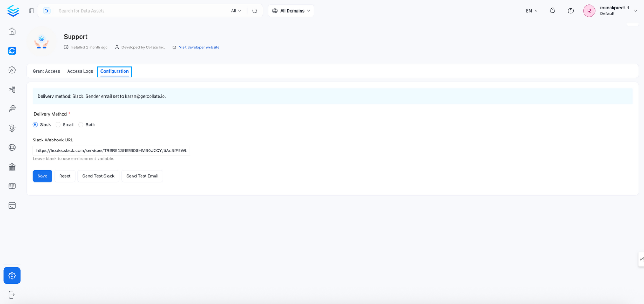Open the observability key-search sidebar icon
Image resolution: width=644 pixels, height=304 pixels.
pyautogui.click(x=12, y=109)
